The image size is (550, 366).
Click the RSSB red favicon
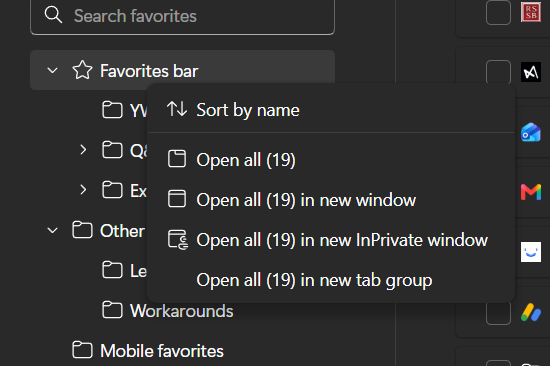[x=531, y=12]
